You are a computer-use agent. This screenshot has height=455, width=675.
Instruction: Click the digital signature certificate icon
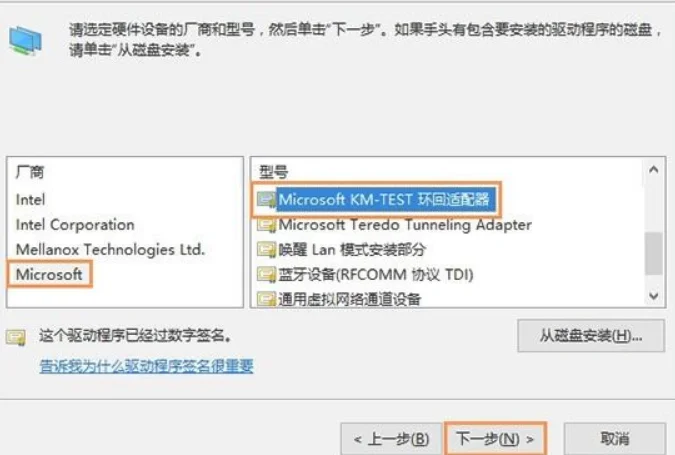pyautogui.click(x=16, y=337)
